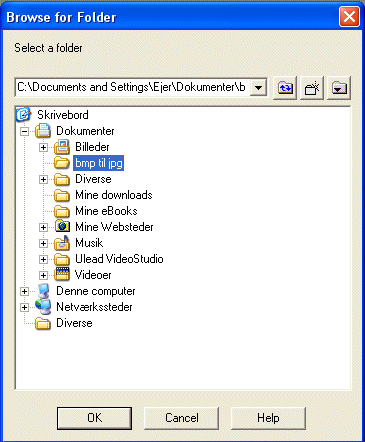Select the Skrivebord desktop icon
Viewport: 365px width, 442px height.
(24, 115)
